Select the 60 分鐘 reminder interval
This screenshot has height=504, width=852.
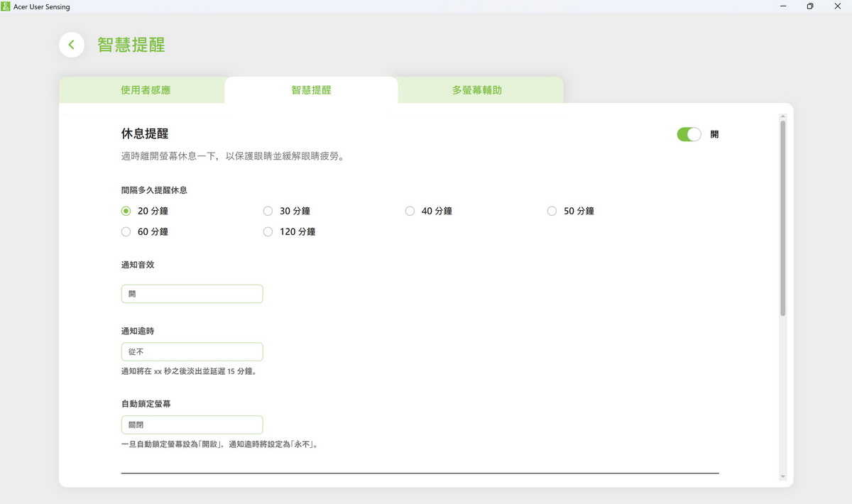click(126, 231)
